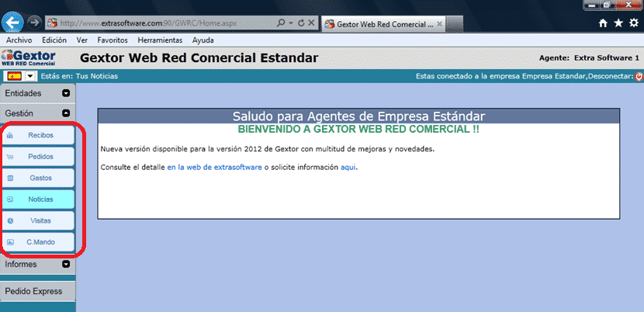
Task: Open Visitas in the Gestión menu
Action: coord(38,220)
